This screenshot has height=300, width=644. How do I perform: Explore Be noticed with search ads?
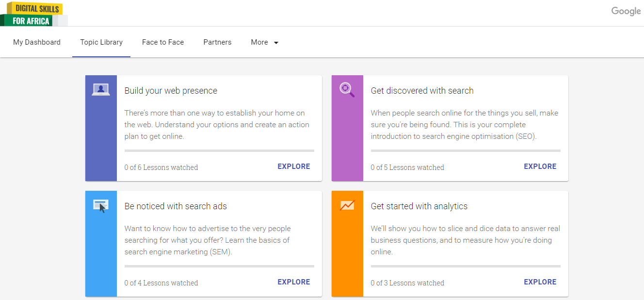[293, 282]
